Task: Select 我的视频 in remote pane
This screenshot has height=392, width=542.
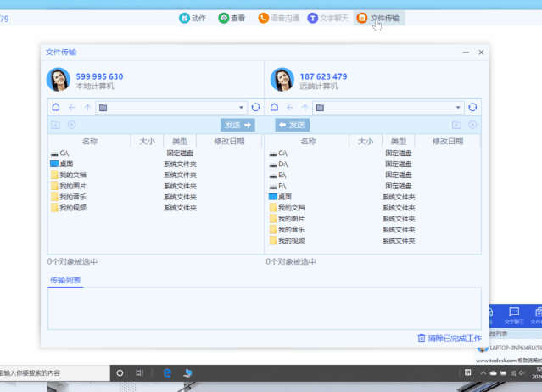Action: click(374, 241)
